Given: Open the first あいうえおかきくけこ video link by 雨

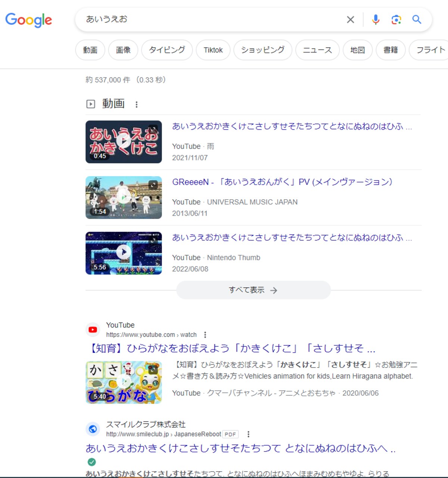Looking at the screenshot, I should tap(292, 126).
